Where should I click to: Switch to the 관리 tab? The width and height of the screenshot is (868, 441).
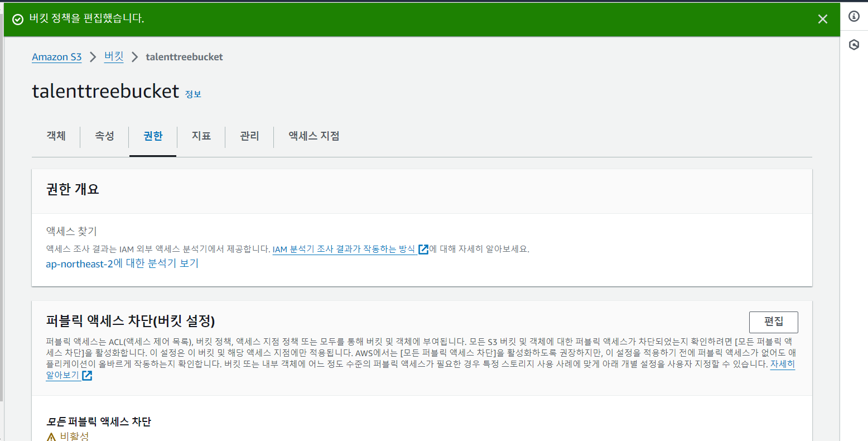tap(249, 136)
